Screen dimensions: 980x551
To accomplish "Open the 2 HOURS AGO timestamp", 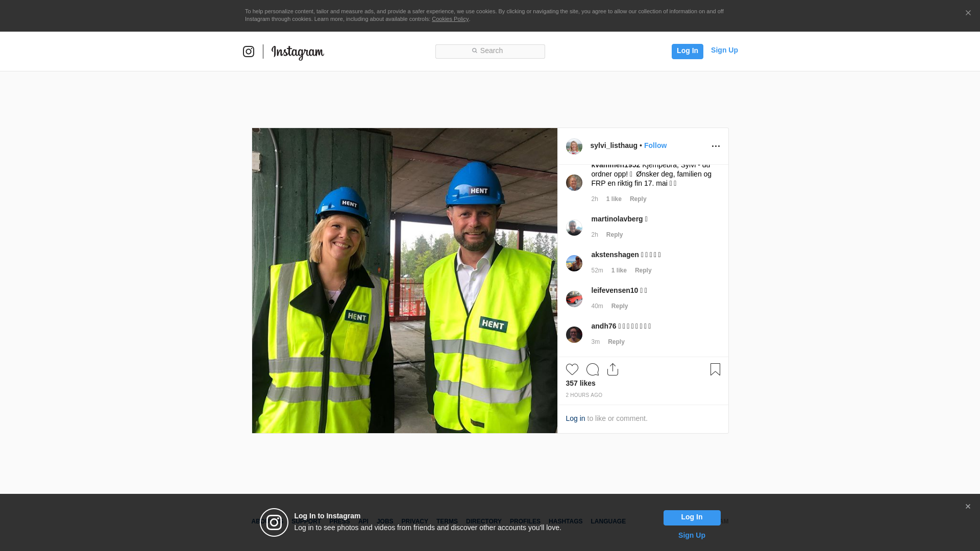I will click(x=584, y=395).
